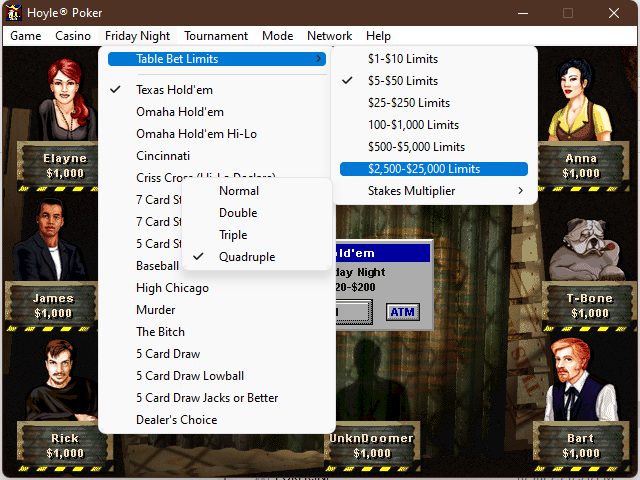Select the checked $5-$50 Limits option
The height and width of the screenshot is (480, 640).
[434, 81]
